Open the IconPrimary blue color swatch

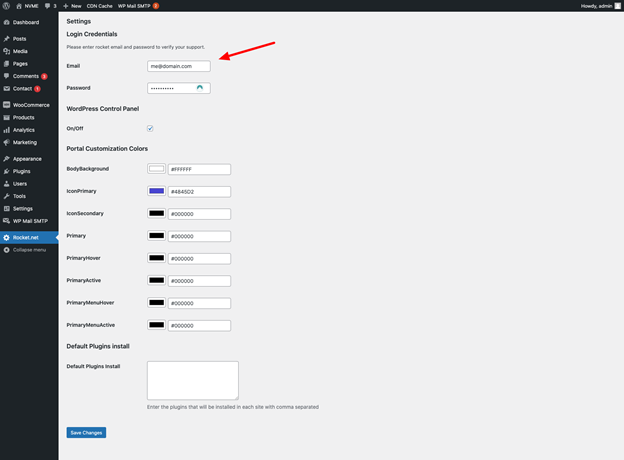coord(156,191)
